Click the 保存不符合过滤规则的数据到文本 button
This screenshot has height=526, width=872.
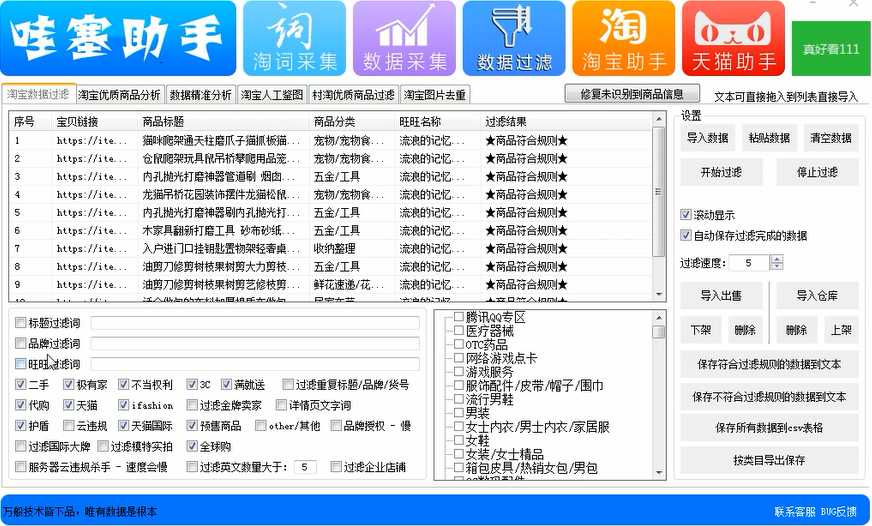769,397
